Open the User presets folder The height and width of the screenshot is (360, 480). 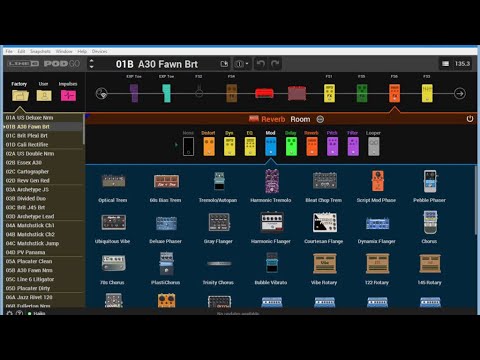point(44,95)
